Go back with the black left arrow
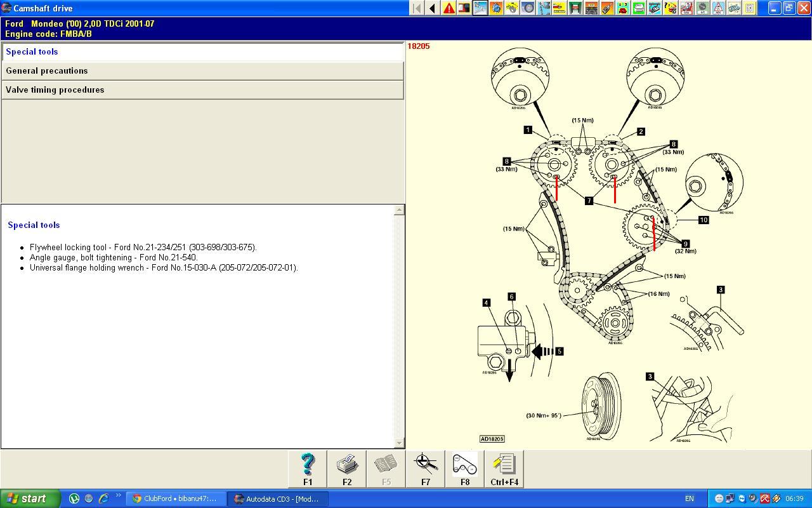The height and width of the screenshot is (508, 812). tap(433, 8)
